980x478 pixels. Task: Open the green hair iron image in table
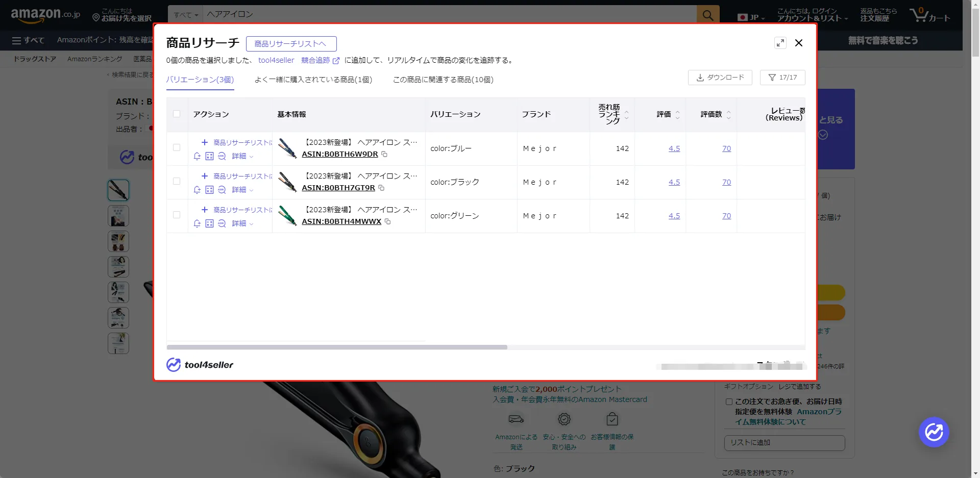[x=287, y=216]
